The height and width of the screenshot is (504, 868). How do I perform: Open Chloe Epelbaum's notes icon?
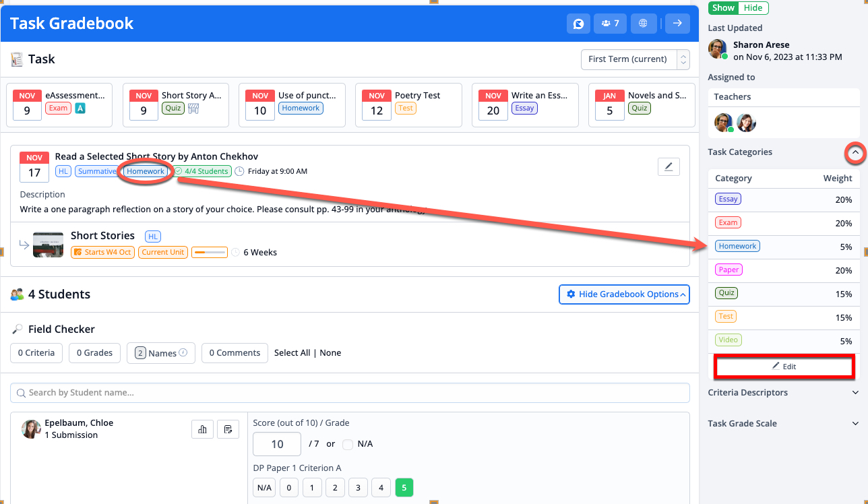pos(228,429)
